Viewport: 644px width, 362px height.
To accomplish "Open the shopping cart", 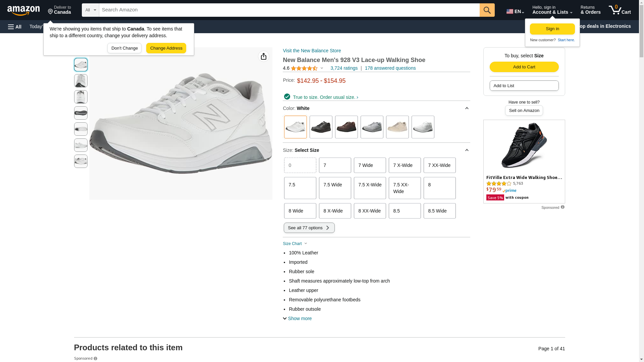I will (620, 10).
